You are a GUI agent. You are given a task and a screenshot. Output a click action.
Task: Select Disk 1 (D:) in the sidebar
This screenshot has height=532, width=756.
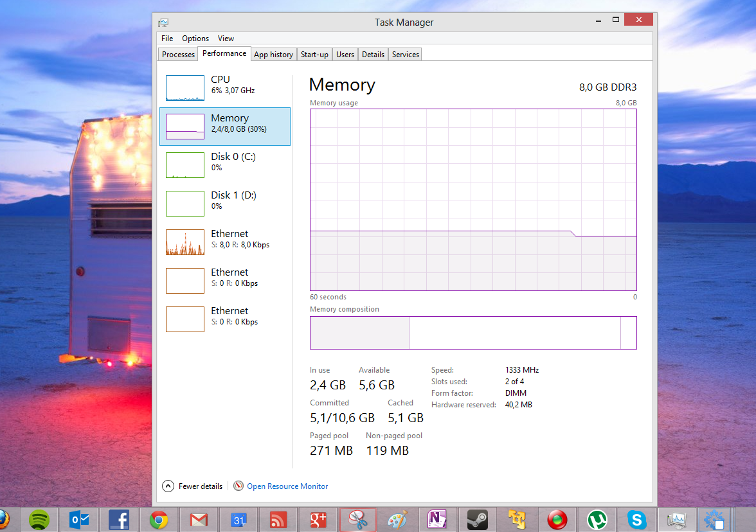point(225,203)
